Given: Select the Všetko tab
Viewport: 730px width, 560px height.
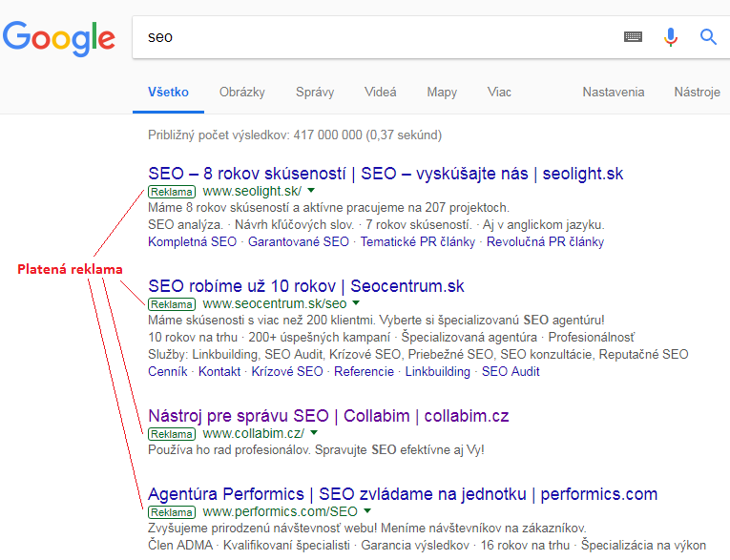Looking at the screenshot, I should pyautogui.click(x=168, y=93).
